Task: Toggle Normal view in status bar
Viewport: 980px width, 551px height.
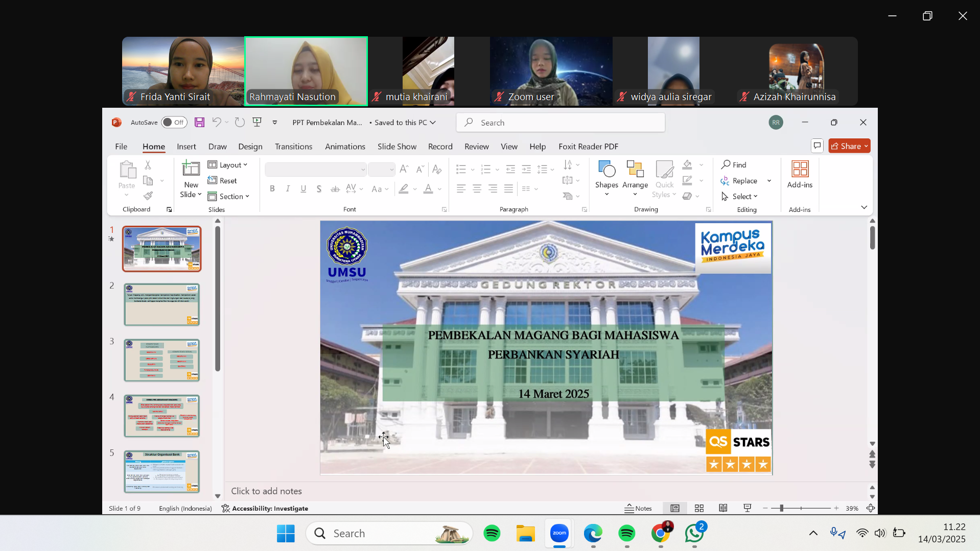Action: pos(675,508)
